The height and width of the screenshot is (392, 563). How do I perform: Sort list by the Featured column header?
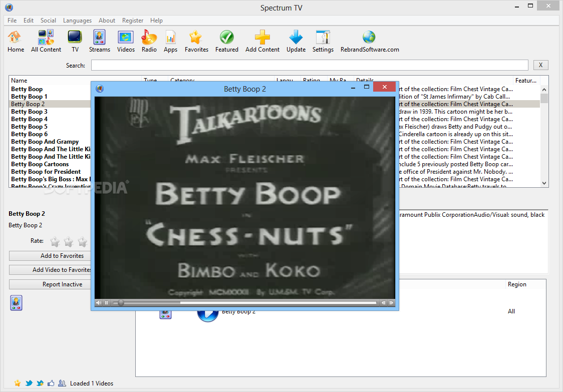click(x=526, y=81)
